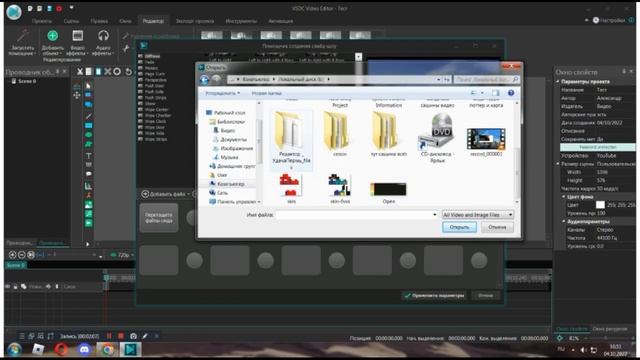Open the Windows Start orb
This screenshot has width=640, height=360.
14,350
